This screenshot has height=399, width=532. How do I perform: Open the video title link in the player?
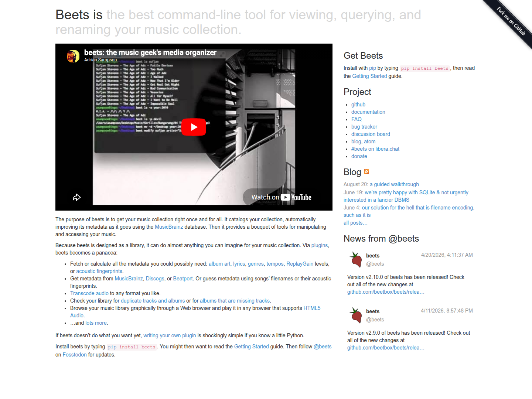pyautogui.click(x=150, y=52)
